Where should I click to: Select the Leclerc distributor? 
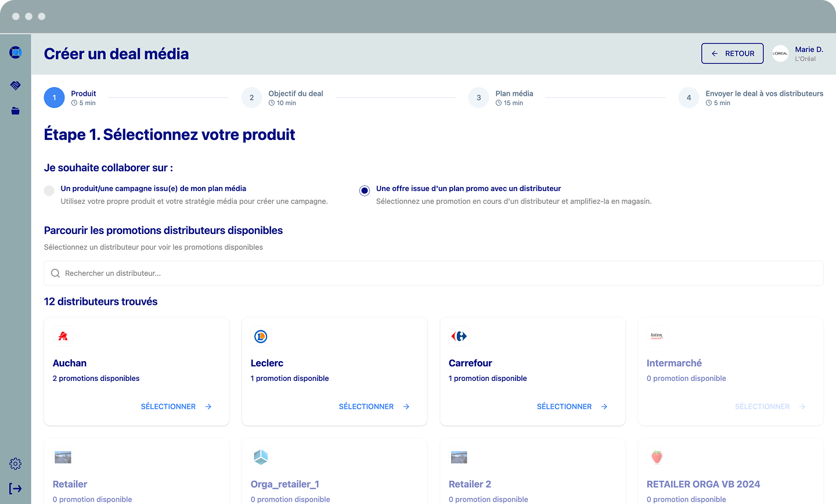tap(374, 407)
